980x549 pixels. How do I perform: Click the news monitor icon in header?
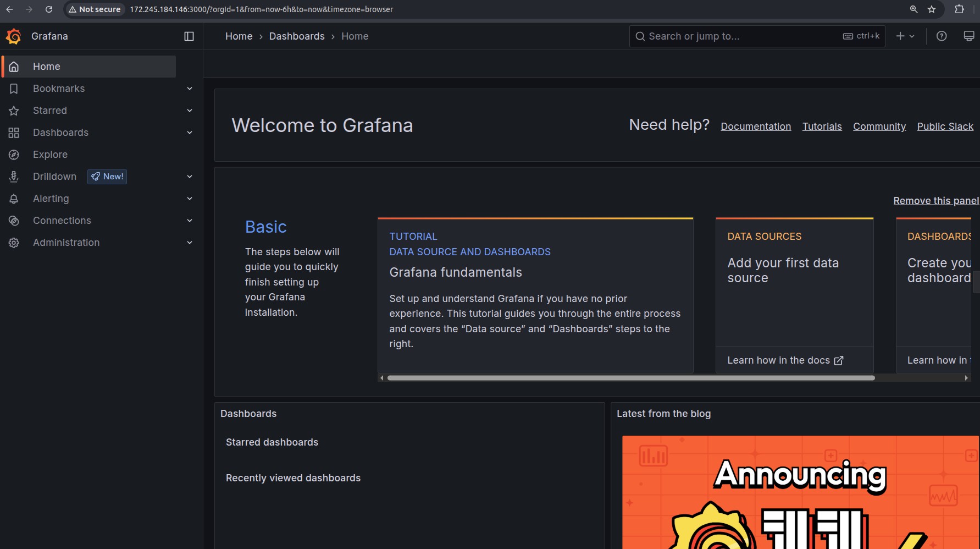[968, 36]
